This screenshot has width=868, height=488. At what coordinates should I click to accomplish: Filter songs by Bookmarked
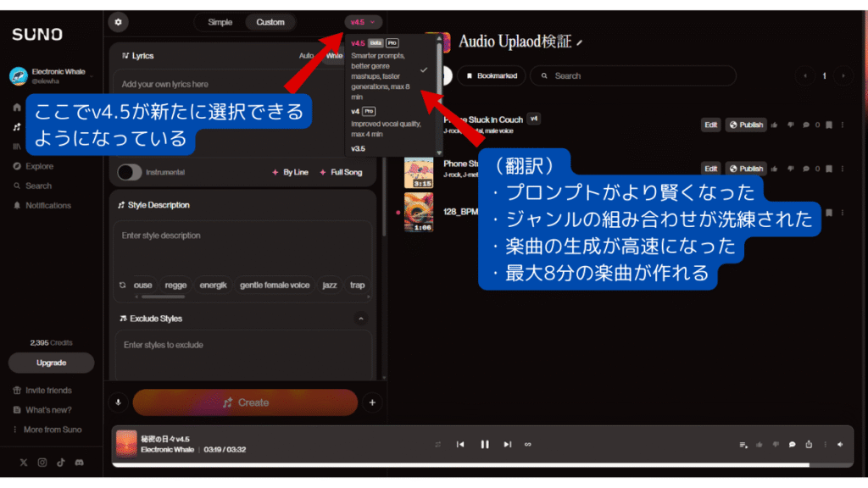pyautogui.click(x=492, y=75)
